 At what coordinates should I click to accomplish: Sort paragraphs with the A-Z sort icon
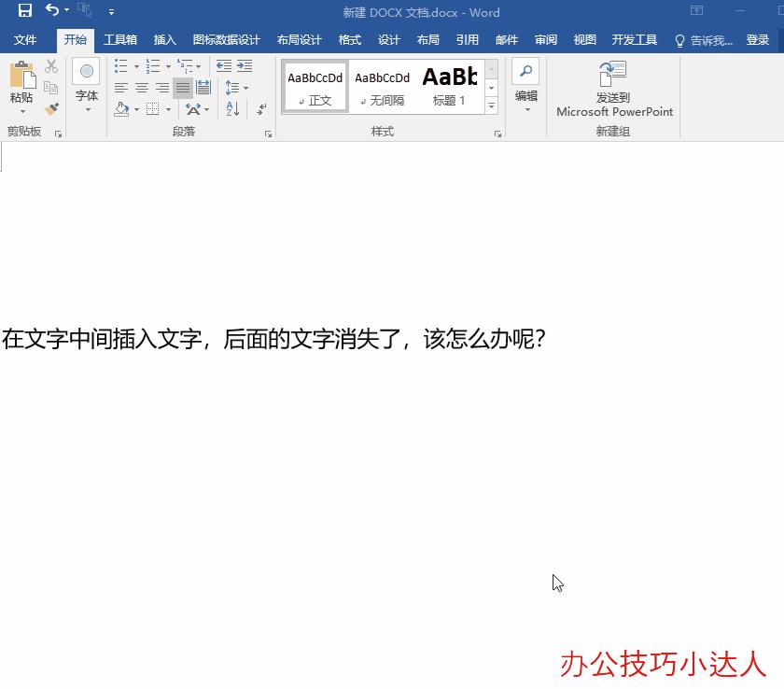point(231,109)
